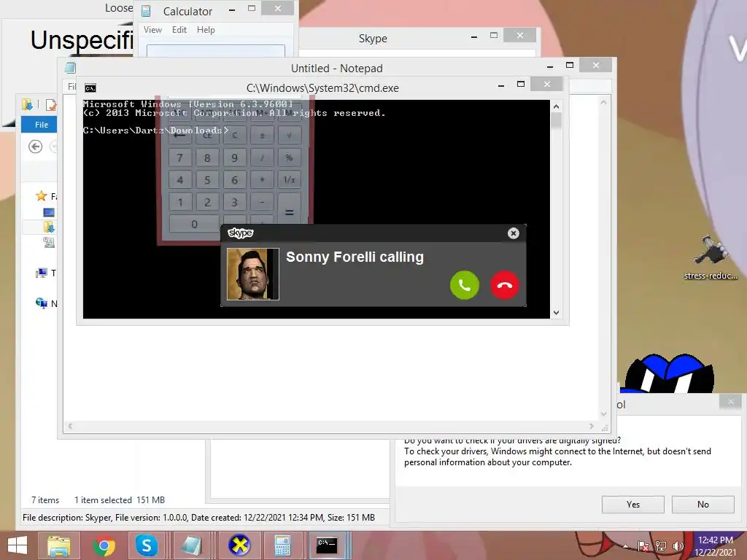Open Action Center flag in tray

pos(643,546)
